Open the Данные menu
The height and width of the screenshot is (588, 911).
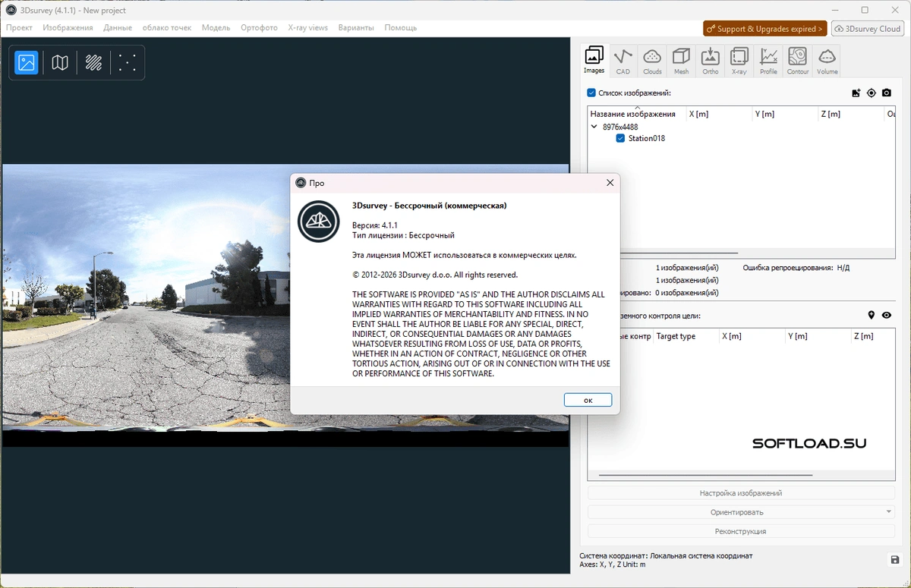pyautogui.click(x=118, y=28)
